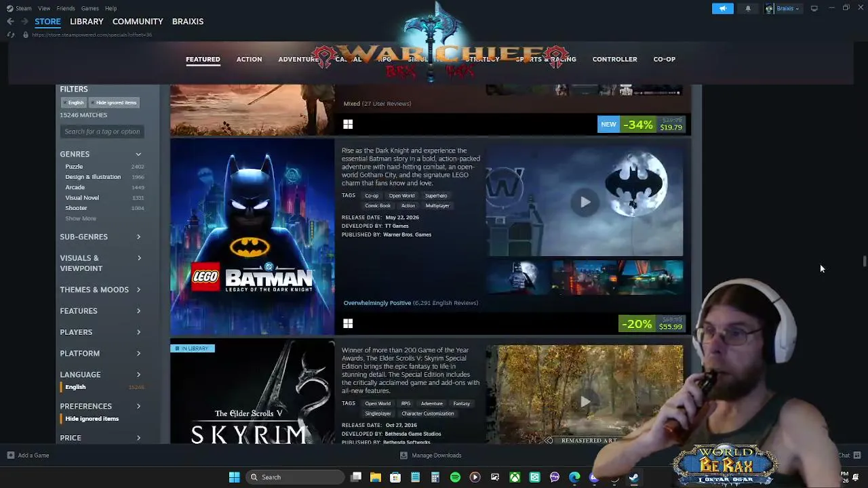Open the Help menu
868x488 pixels.
111,8
